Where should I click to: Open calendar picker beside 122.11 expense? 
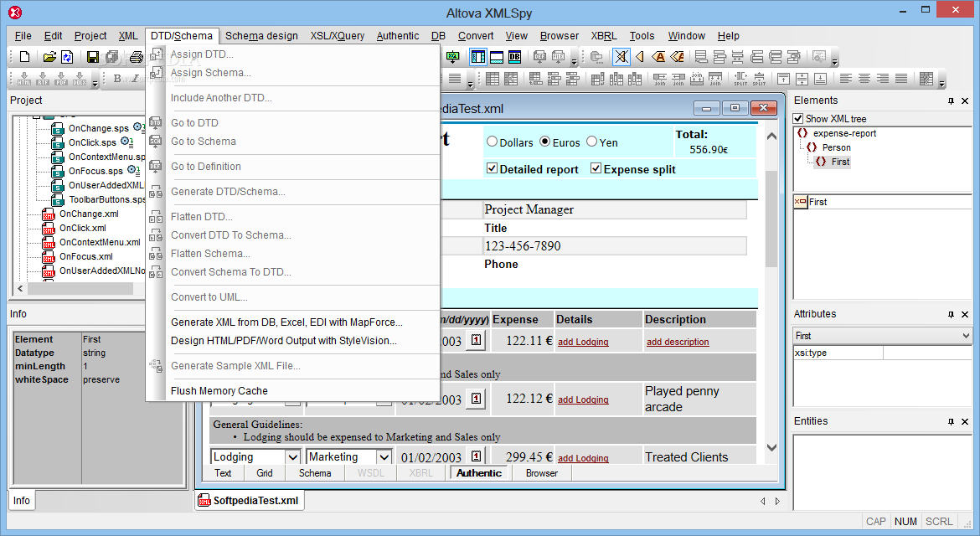tap(477, 340)
